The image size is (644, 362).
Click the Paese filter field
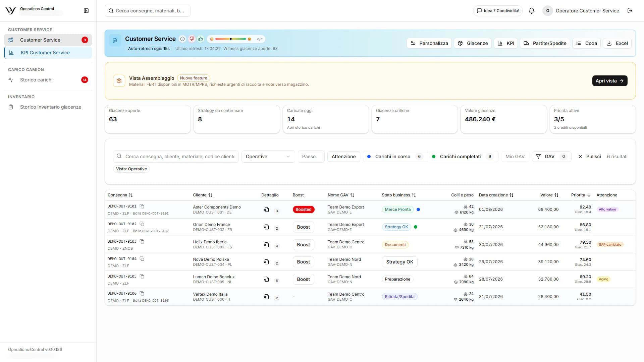(311, 157)
